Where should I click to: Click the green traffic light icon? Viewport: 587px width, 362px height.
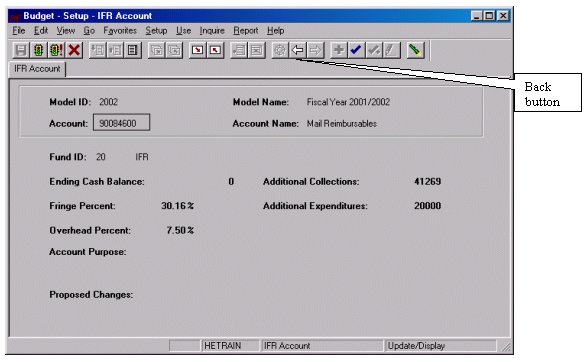[x=38, y=50]
